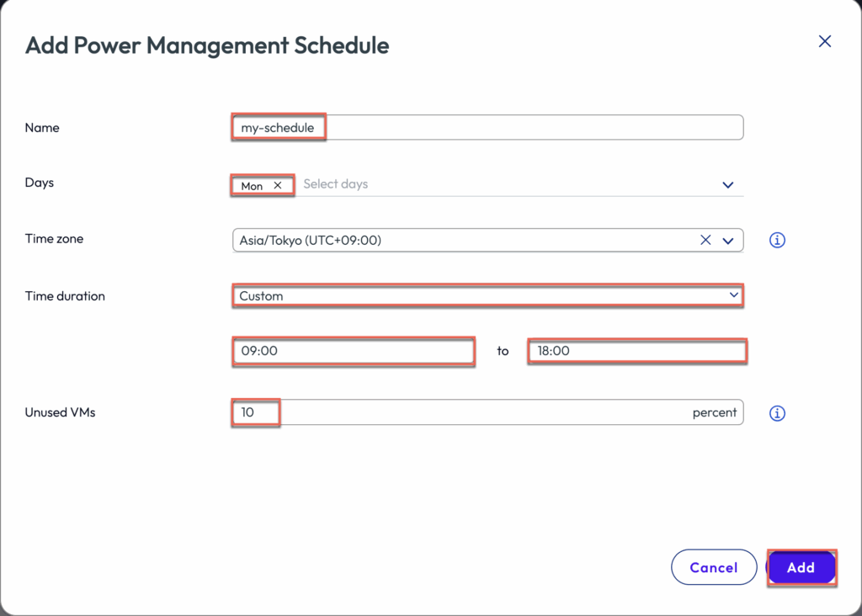The height and width of the screenshot is (616, 862).
Task: Click the Unused VMs value 10
Action: coord(248,413)
